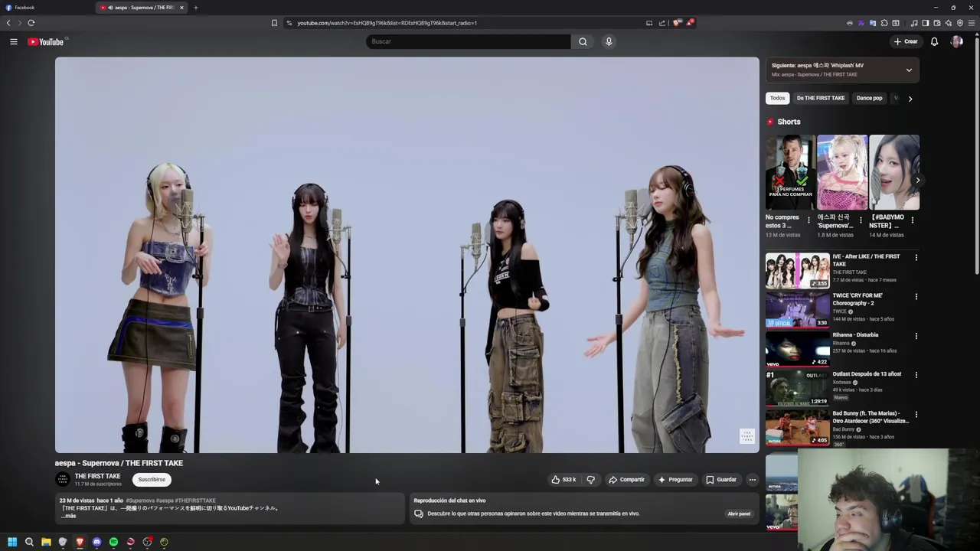Open 'Outlast Después de 13 años!' thumbnail
980x551 pixels.
coord(797,388)
